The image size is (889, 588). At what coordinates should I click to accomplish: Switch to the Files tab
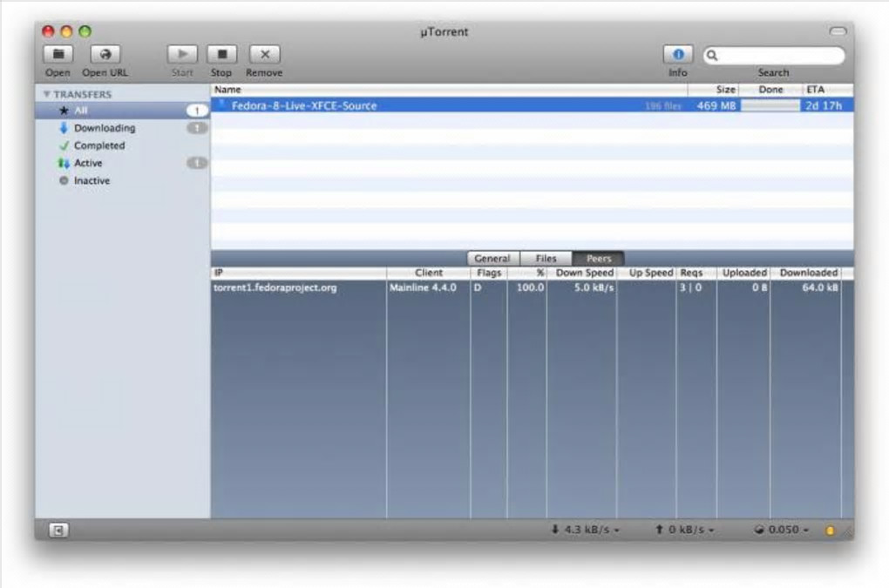(546, 259)
